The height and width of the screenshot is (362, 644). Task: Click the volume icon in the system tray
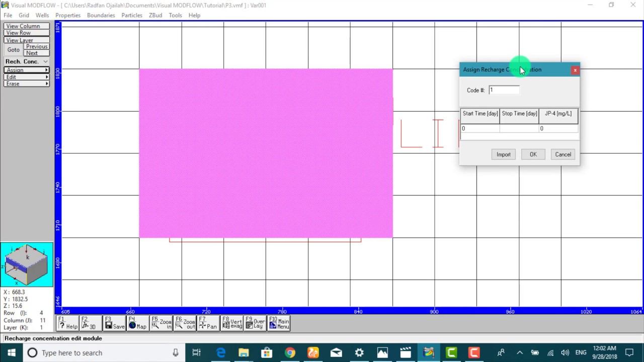tap(565, 353)
